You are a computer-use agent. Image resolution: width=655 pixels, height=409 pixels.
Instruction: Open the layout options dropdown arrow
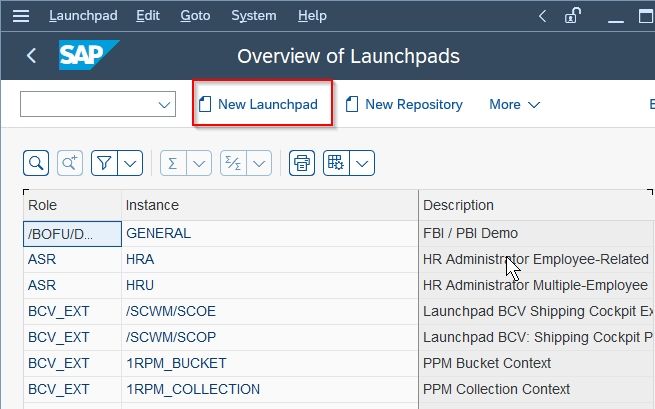362,163
